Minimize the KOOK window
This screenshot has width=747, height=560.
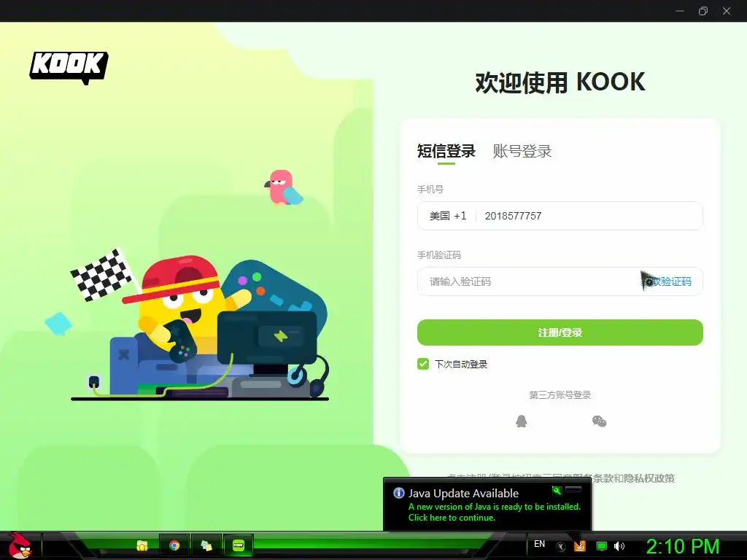[680, 11]
